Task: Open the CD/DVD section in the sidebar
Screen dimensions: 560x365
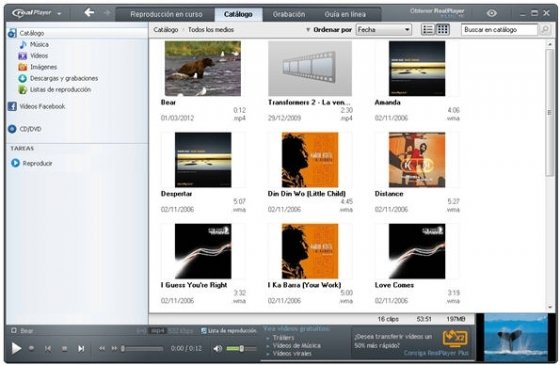Action: tap(30, 129)
